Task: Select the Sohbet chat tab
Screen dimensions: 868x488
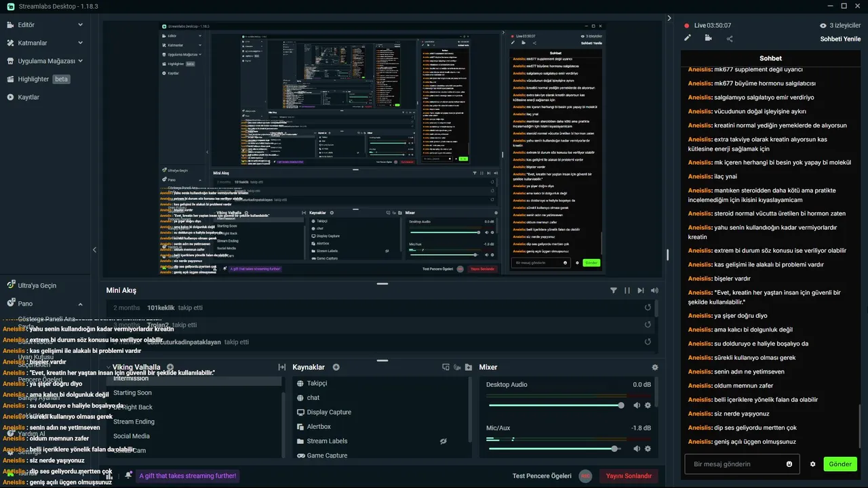Action: (770, 58)
